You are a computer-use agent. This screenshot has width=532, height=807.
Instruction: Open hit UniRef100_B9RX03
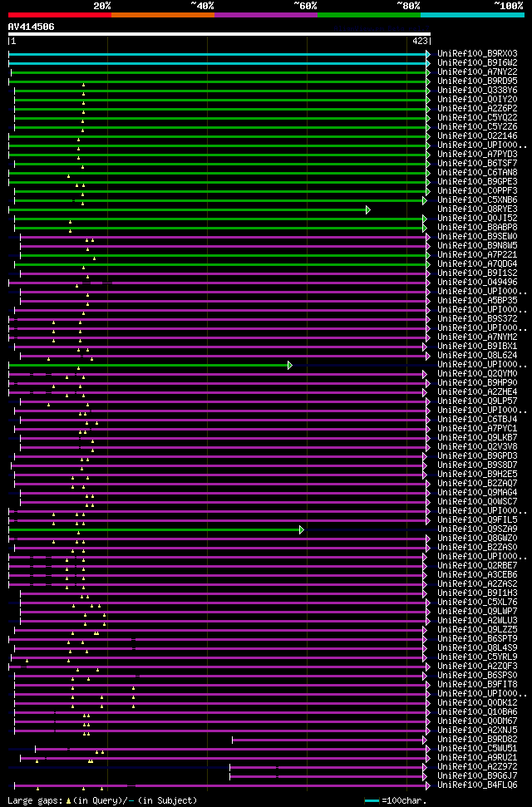(477, 53)
